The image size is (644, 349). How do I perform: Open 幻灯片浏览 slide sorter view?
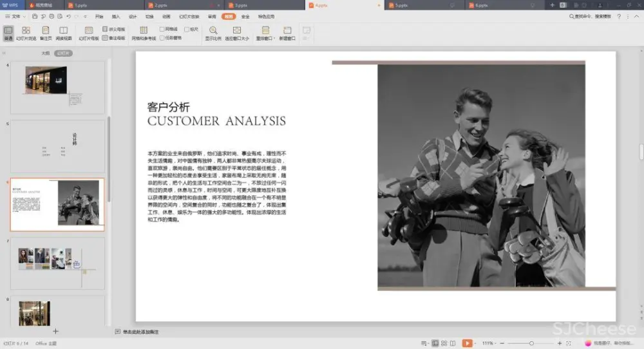point(26,33)
